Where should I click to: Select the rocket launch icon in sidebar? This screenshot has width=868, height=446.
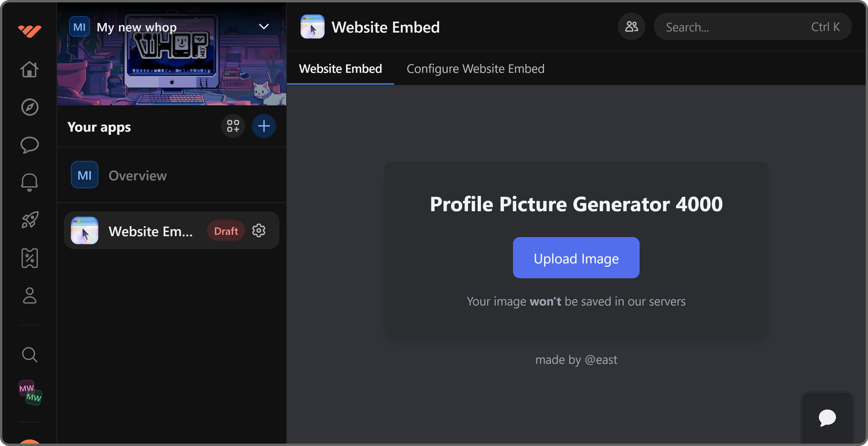click(x=30, y=220)
